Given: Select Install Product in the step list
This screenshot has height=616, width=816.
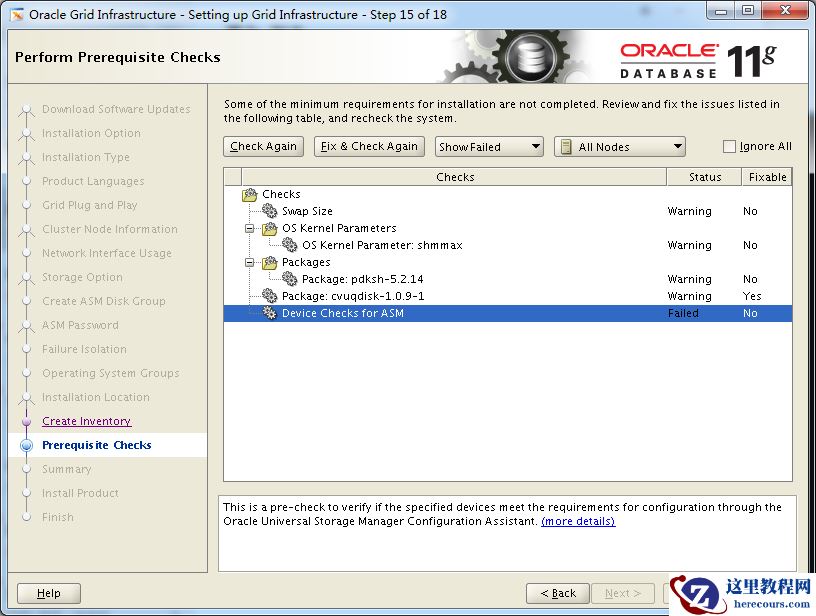Looking at the screenshot, I should [80, 493].
